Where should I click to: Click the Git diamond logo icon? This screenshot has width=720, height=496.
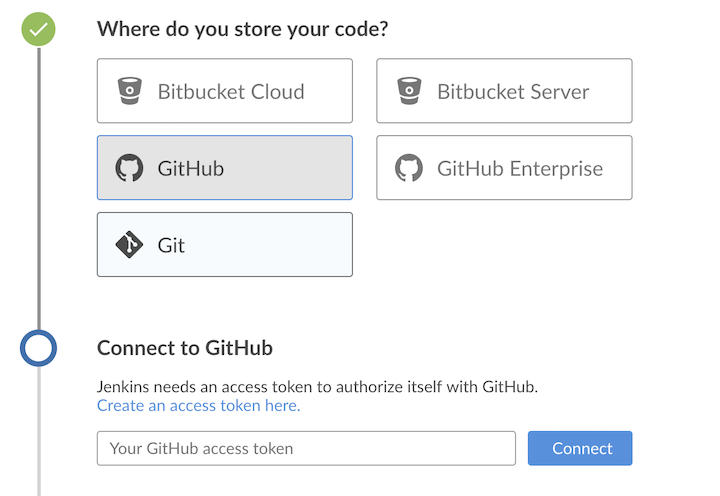[x=129, y=245]
